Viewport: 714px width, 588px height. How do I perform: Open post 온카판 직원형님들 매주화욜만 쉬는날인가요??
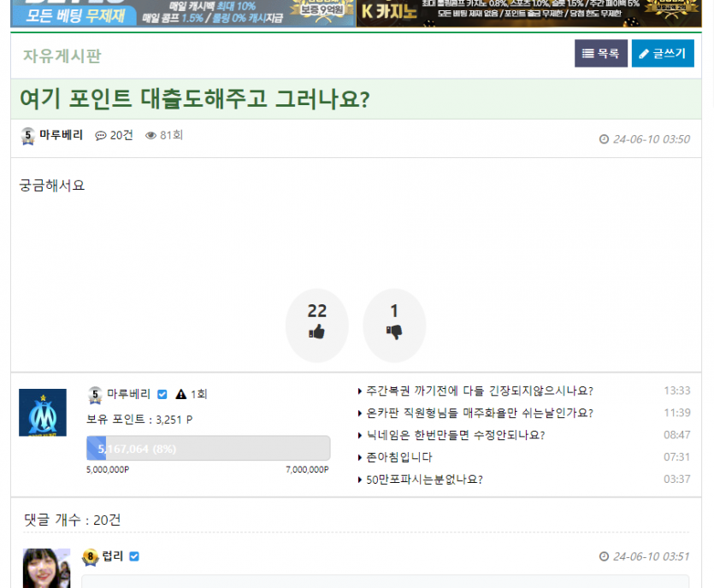click(x=480, y=414)
